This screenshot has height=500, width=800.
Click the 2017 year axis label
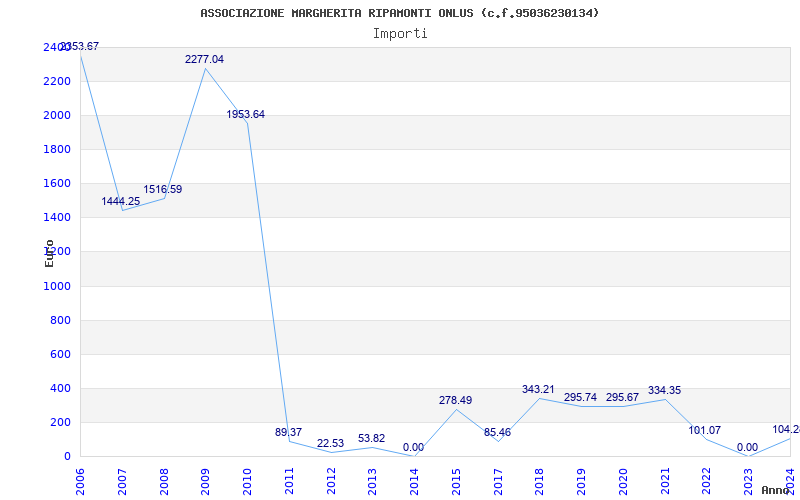tap(498, 482)
